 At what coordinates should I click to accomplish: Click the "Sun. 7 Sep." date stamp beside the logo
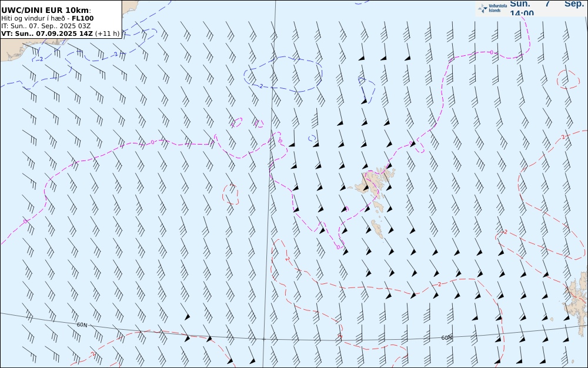pos(547,4)
